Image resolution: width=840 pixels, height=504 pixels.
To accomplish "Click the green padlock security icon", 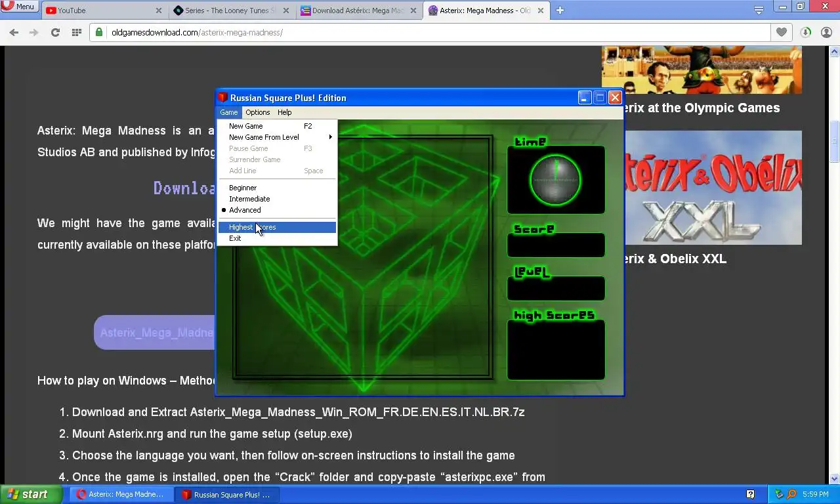I will [99, 32].
